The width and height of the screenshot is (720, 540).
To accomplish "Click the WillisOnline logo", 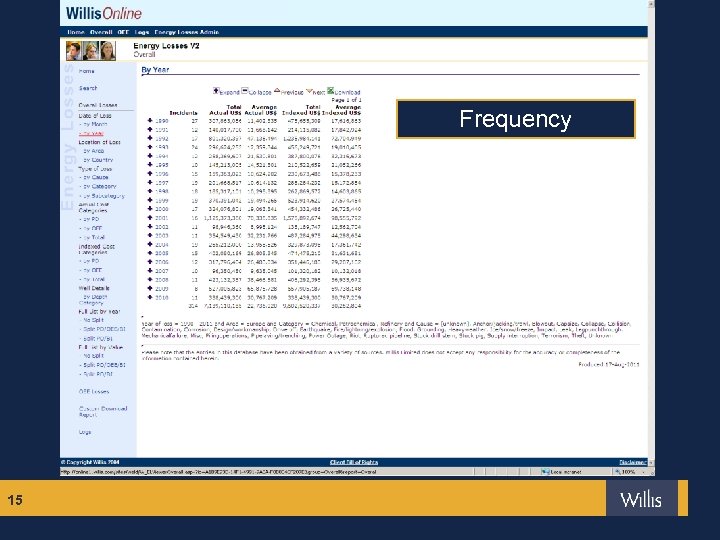I will point(104,13).
